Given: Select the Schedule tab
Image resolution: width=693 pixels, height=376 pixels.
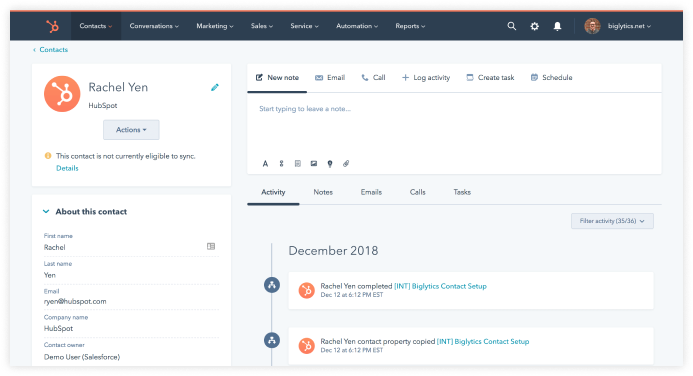Looking at the screenshot, I should (x=551, y=78).
